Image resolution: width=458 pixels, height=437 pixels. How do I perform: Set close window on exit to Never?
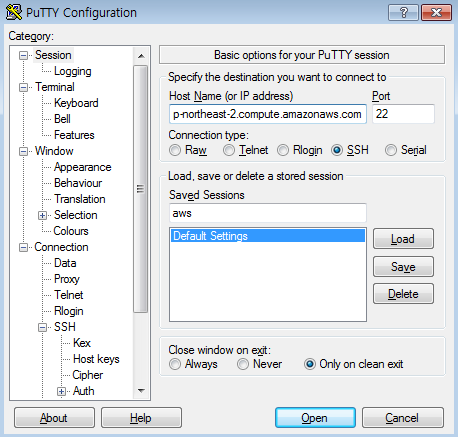(x=243, y=364)
